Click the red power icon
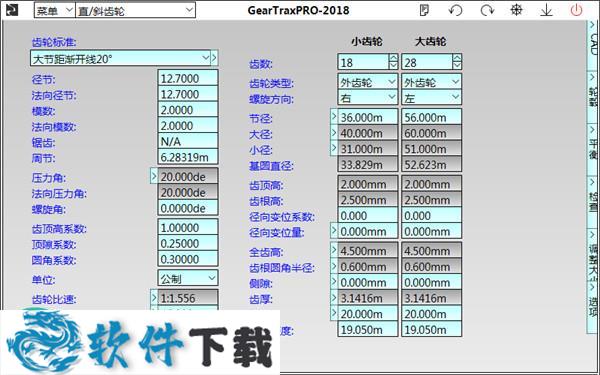The height and width of the screenshot is (375, 600). pyautogui.click(x=577, y=10)
